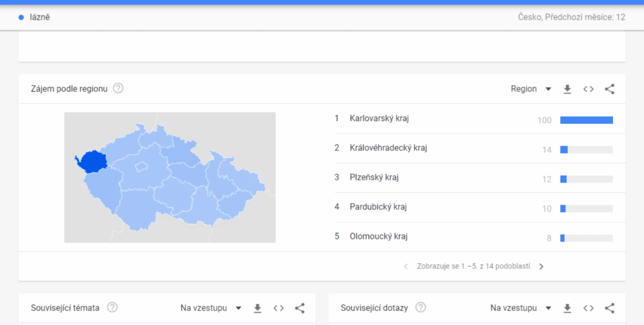Open embed code for regional interest card

(589, 89)
